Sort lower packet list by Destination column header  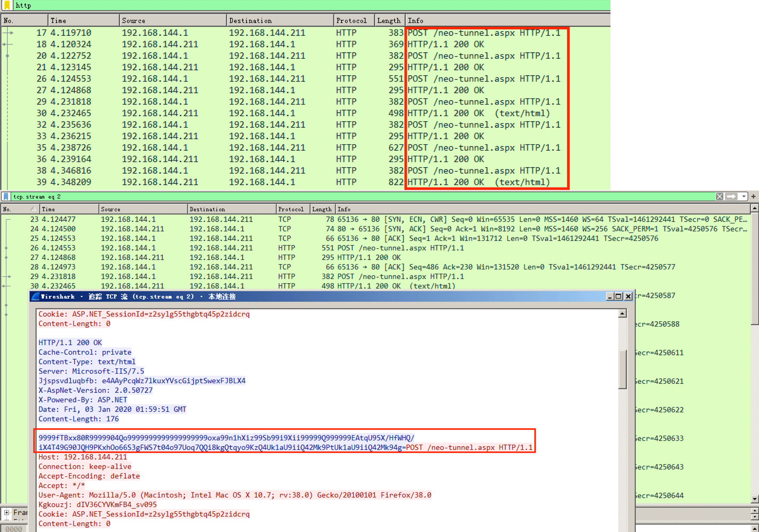232,209
